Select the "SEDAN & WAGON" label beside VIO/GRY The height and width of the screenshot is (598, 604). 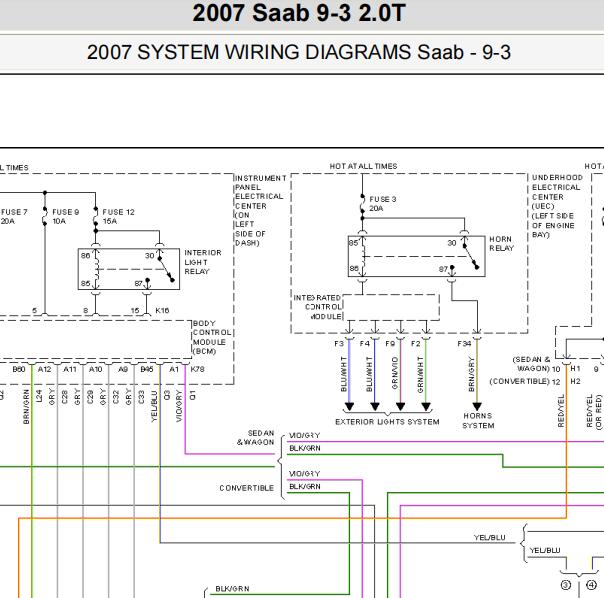click(256, 438)
